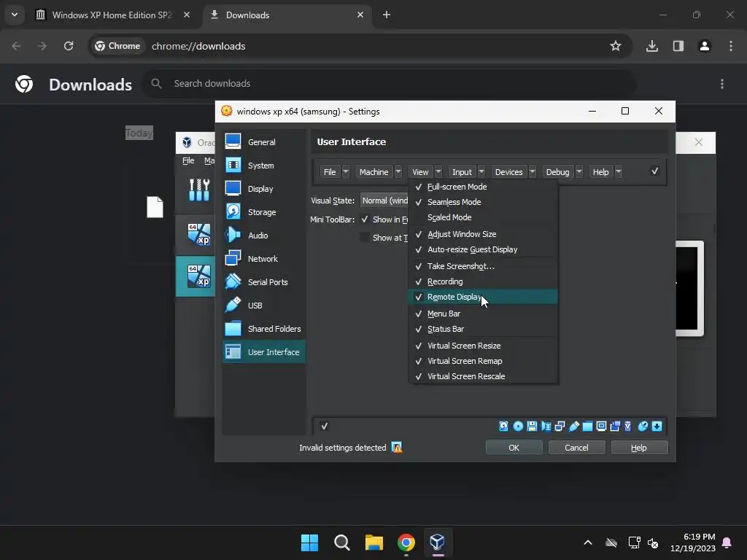Click Status Bar entry in View menu
The height and width of the screenshot is (560, 747).
coord(483,329)
